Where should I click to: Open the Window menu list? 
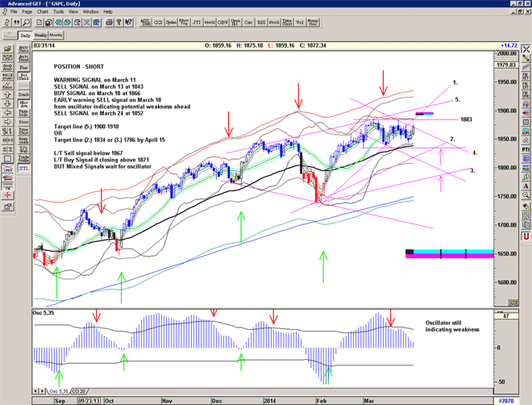pos(90,12)
